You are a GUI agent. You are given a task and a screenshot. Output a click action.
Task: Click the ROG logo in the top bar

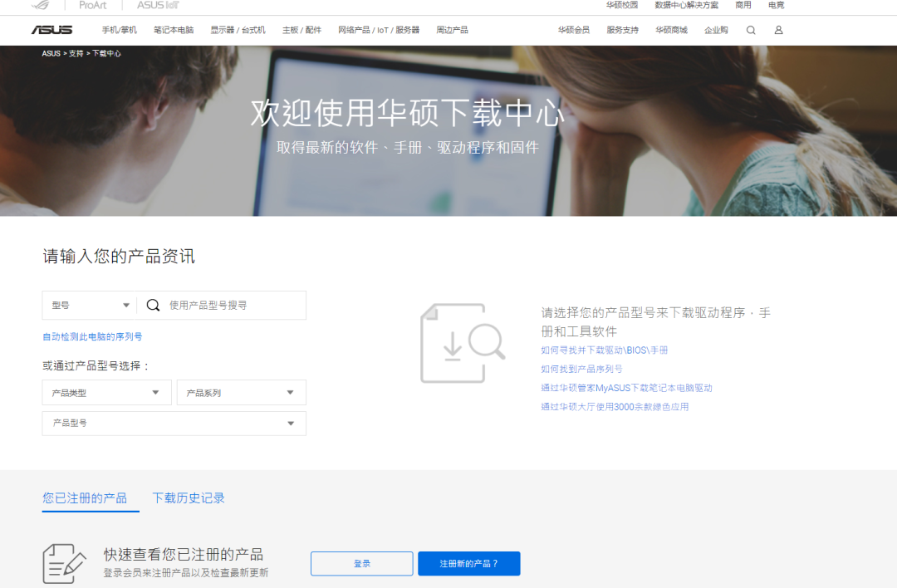41,5
